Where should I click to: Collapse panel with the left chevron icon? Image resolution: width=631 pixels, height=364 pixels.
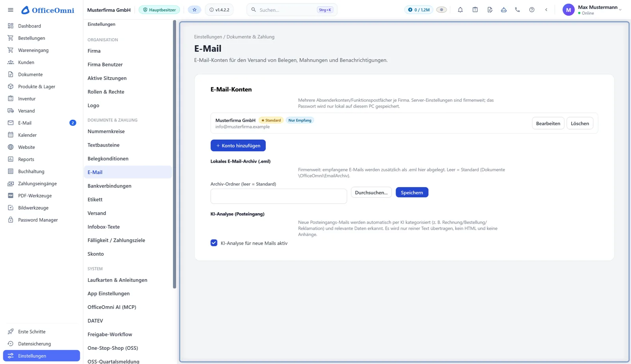pos(546,10)
